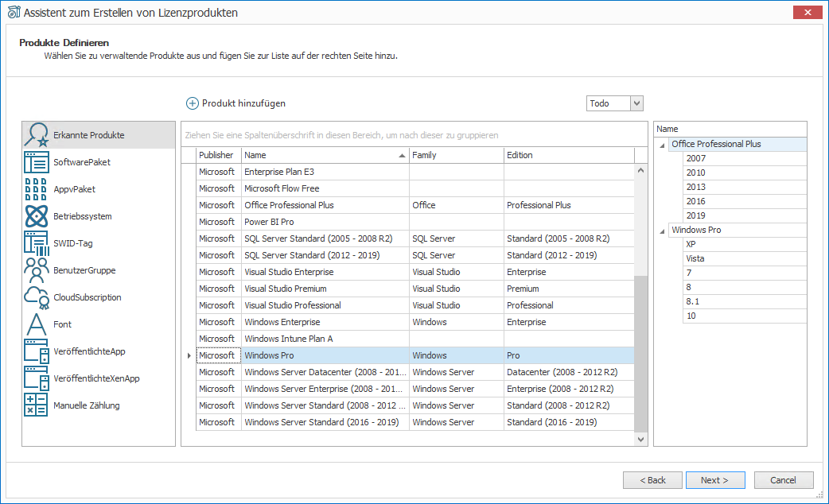829x504 pixels.
Task: Switch to the Erkannte Produkte category
Action: [x=99, y=135]
